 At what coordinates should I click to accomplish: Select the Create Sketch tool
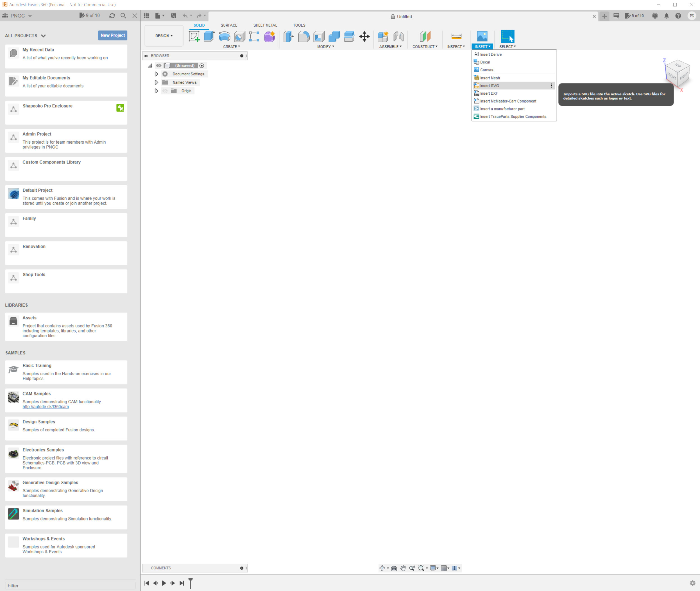[x=194, y=36]
